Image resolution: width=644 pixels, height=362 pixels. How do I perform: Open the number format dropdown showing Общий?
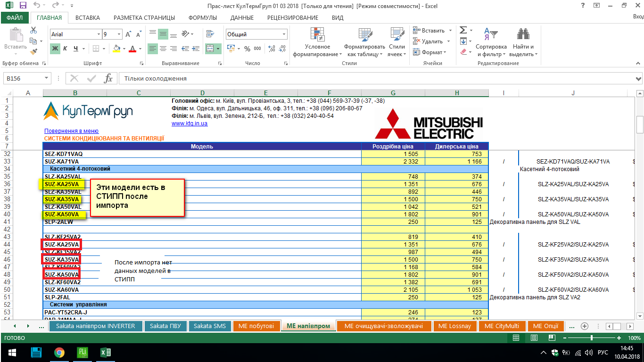pos(284,34)
